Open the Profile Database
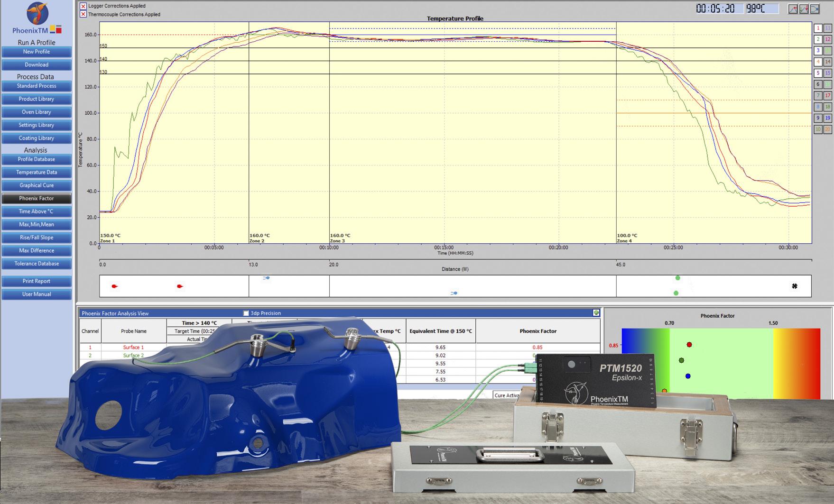 click(x=37, y=159)
